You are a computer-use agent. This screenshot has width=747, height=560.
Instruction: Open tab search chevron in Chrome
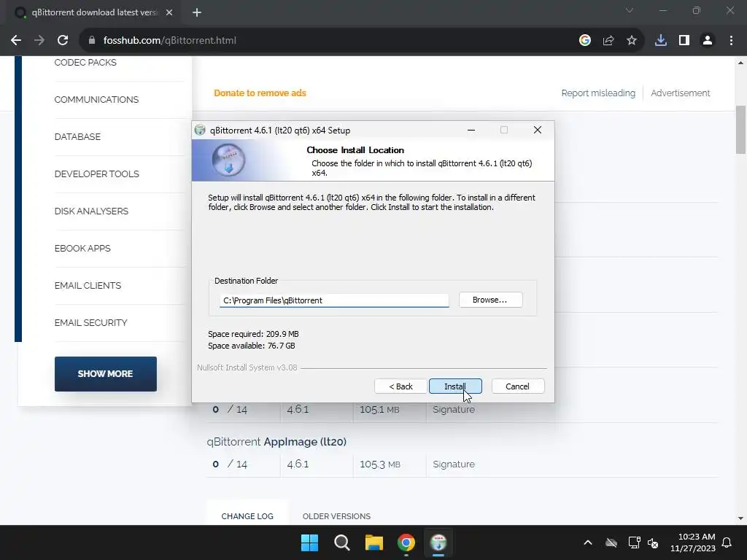tap(630, 10)
